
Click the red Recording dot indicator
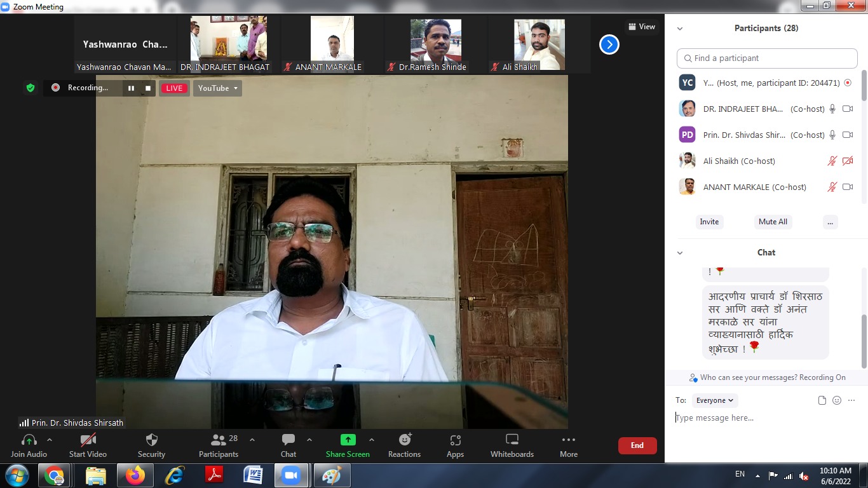pyautogui.click(x=56, y=88)
